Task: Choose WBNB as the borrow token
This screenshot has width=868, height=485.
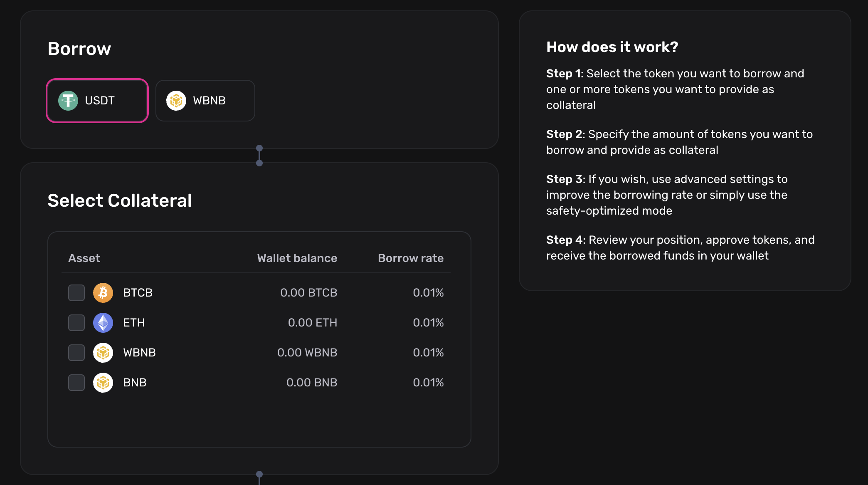Action: (x=205, y=100)
